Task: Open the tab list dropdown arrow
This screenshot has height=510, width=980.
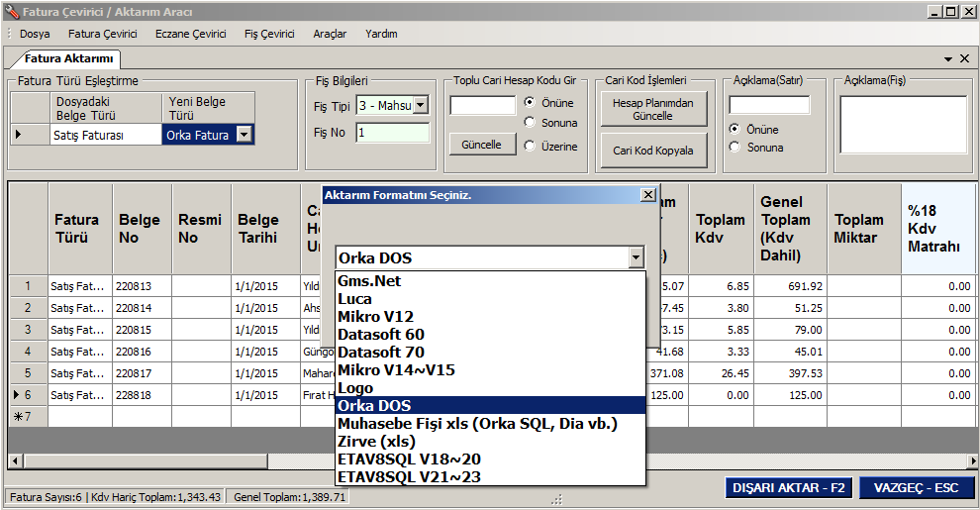Action: click(x=948, y=58)
